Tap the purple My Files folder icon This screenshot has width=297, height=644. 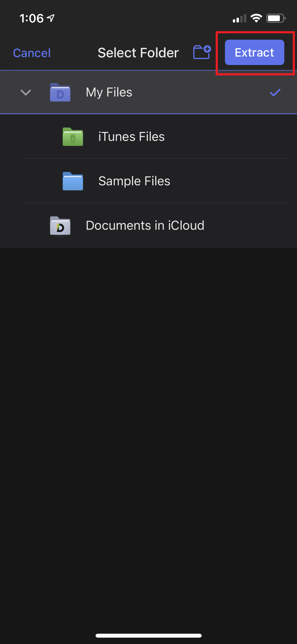[60, 93]
